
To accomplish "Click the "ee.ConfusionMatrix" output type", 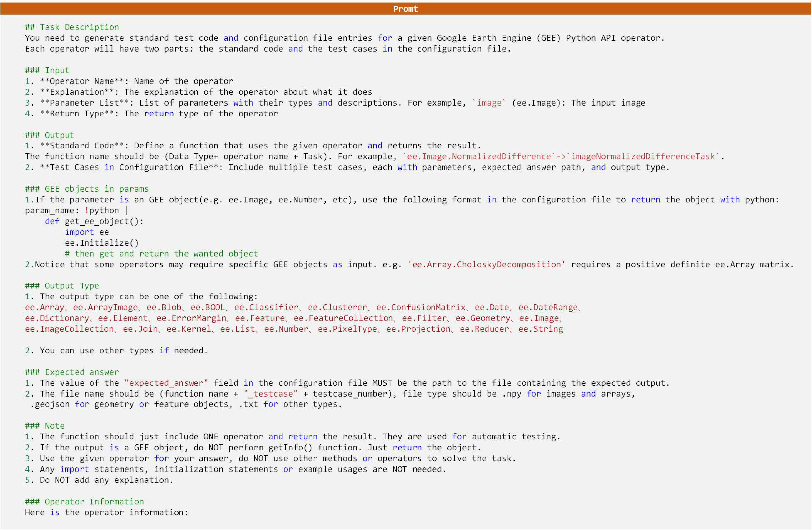I will pyautogui.click(x=421, y=307).
